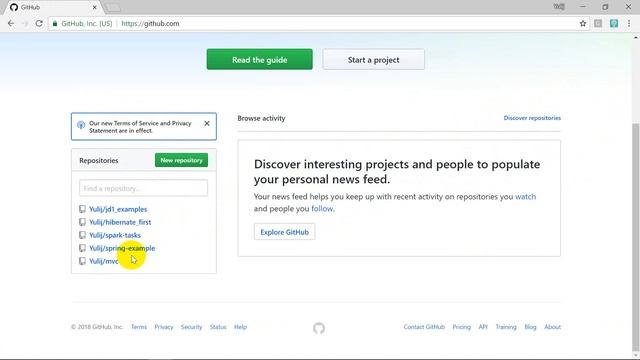The image size is (640, 360).
Task: Open the Blog footer link
Action: (x=530, y=327)
